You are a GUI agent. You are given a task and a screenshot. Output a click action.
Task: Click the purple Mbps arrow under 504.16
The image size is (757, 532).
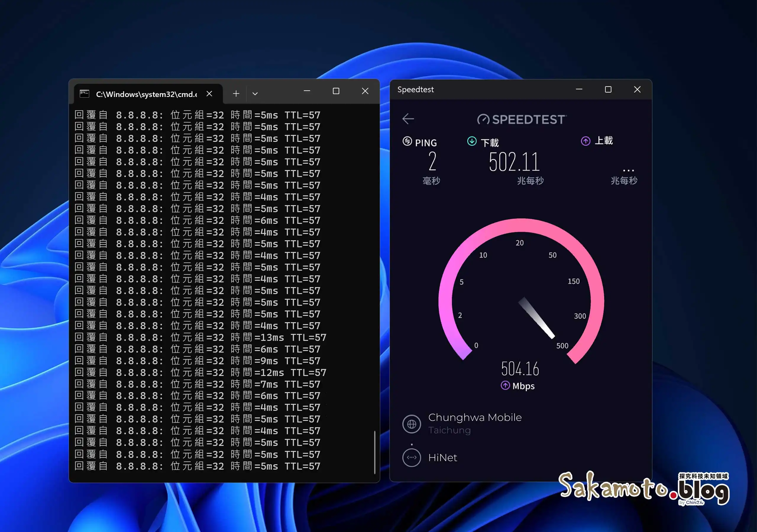(x=505, y=386)
